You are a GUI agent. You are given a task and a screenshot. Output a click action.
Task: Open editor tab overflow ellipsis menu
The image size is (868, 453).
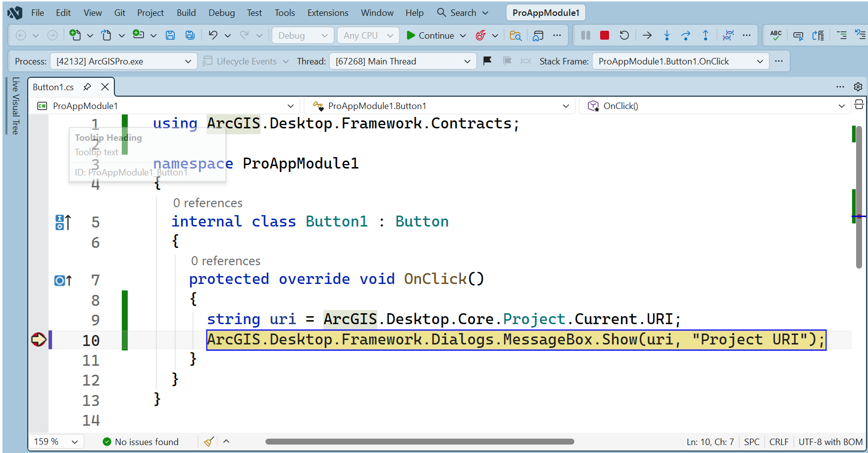click(x=840, y=87)
